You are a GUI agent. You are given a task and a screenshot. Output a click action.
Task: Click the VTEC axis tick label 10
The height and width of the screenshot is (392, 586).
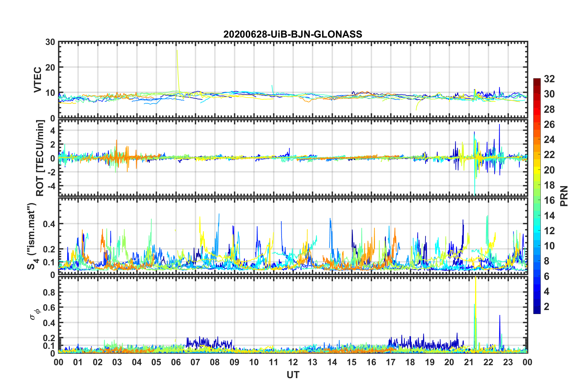pos(50,93)
